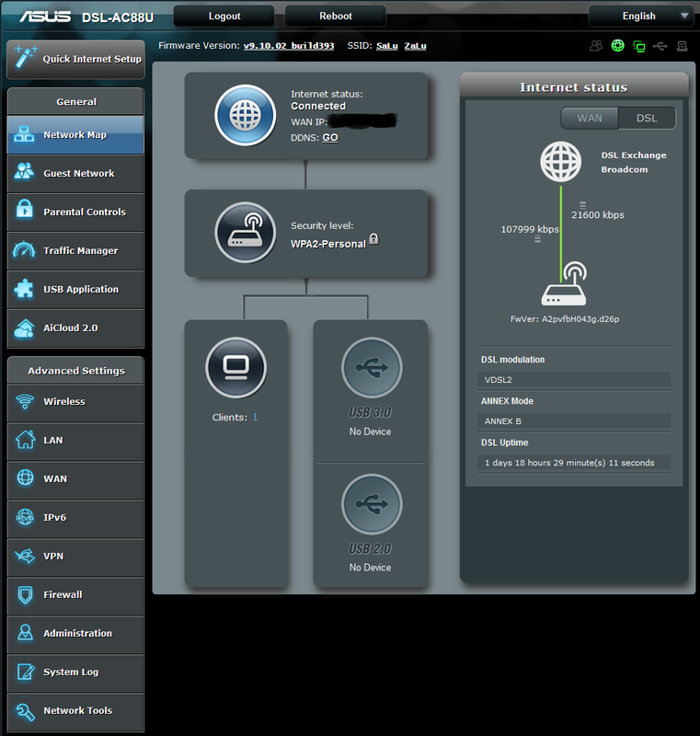Open Wireless settings menu item
This screenshot has width=700, height=736.
[75, 402]
